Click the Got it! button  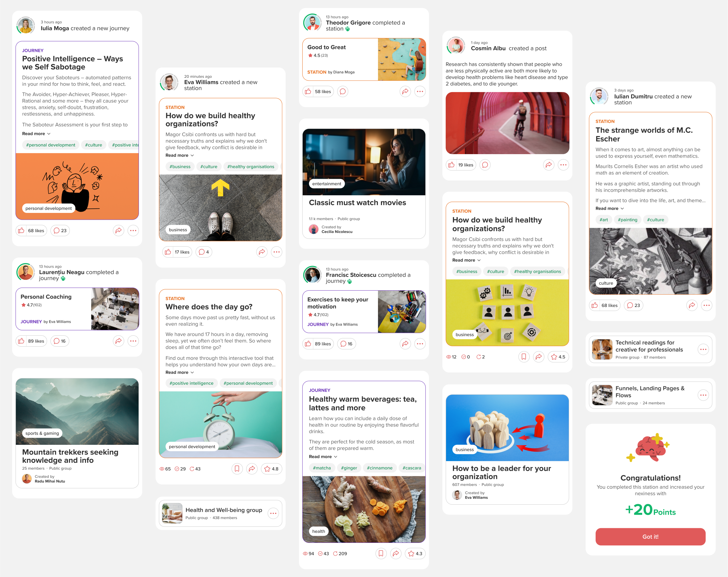[x=650, y=536]
